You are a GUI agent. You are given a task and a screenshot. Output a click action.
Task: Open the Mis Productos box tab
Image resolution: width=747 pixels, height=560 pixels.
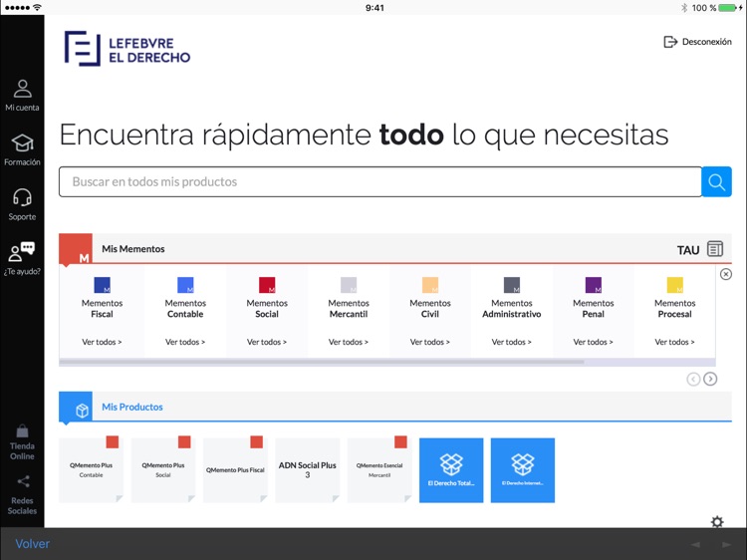tap(76, 408)
